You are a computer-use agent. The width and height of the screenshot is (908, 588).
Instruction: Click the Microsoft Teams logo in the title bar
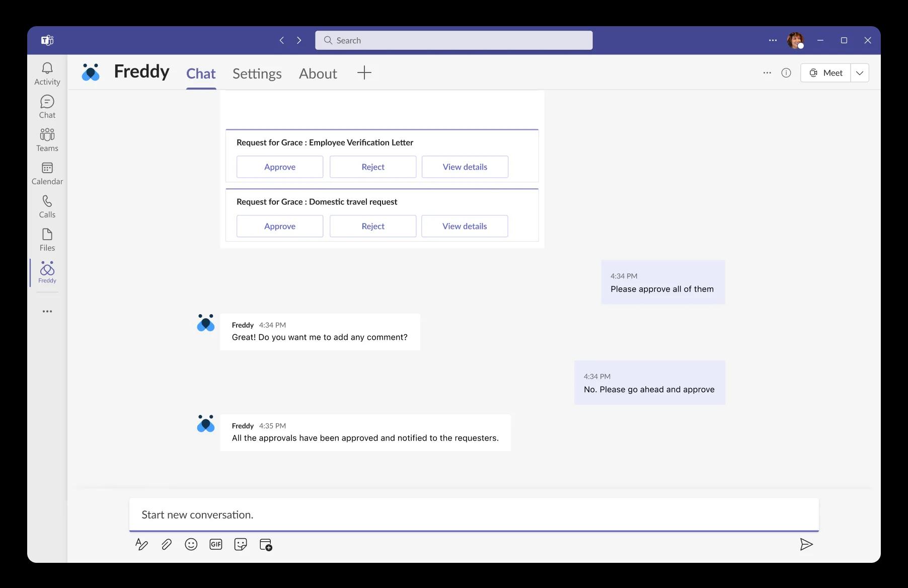pyautogui.click(x=47, y=40)
